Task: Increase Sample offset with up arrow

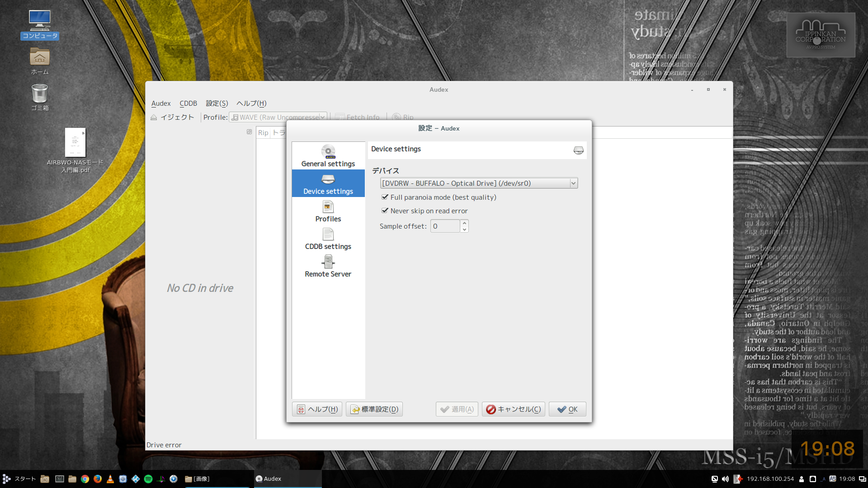Action: tap(464, 223)
